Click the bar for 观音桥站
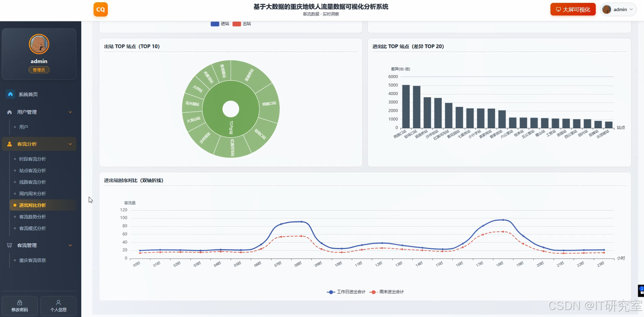 [427, 113]
